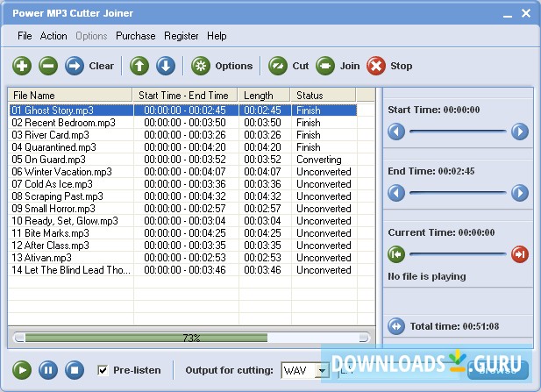541x392 pixels.
Task: Click the Current Time slider track
Action: coord(458,254)
